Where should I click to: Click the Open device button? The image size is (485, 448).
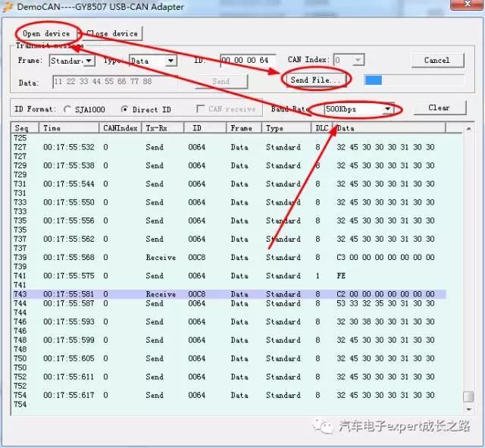pyautogui.click(x=46, y=33)
